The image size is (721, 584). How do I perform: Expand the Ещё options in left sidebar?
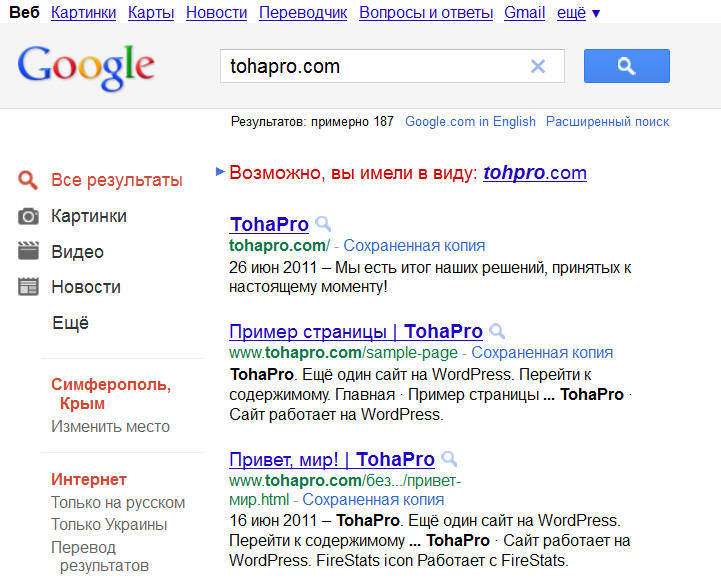pyautogui.click(x=70, y=323)
